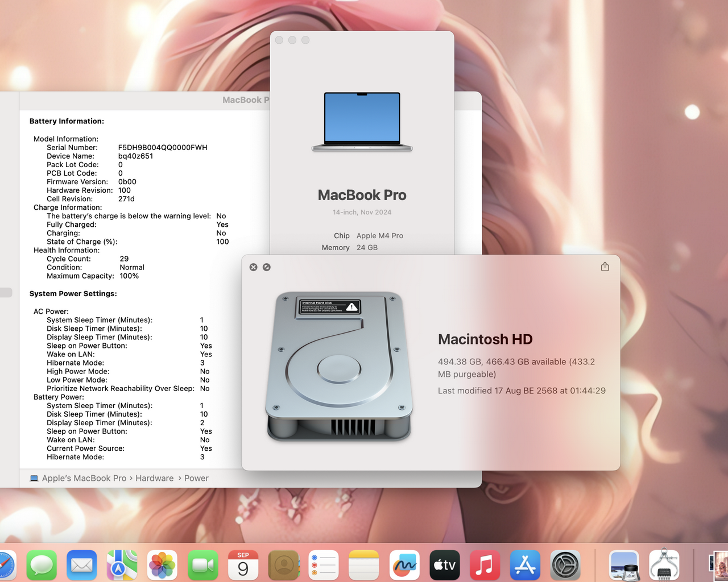Open System Settings gear in dock
The image size is (728, 582).
[x=565, y=566]
